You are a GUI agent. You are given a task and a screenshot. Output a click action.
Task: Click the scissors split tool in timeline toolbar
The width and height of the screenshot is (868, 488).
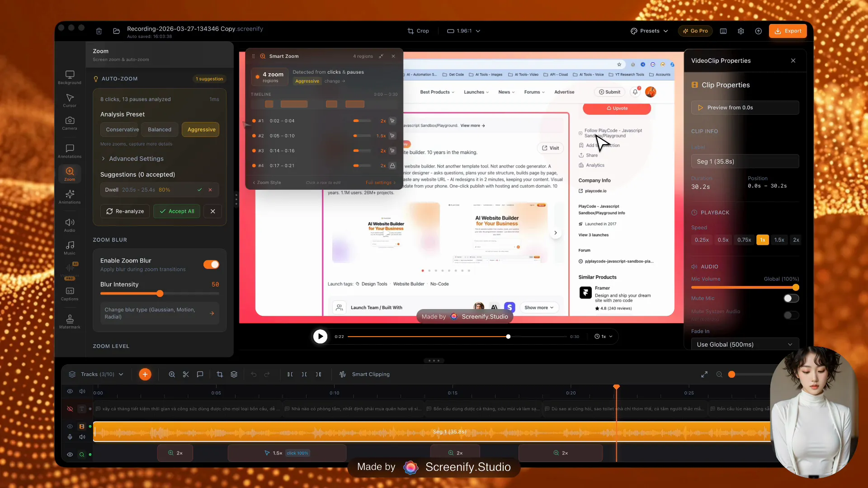(186, 374)
